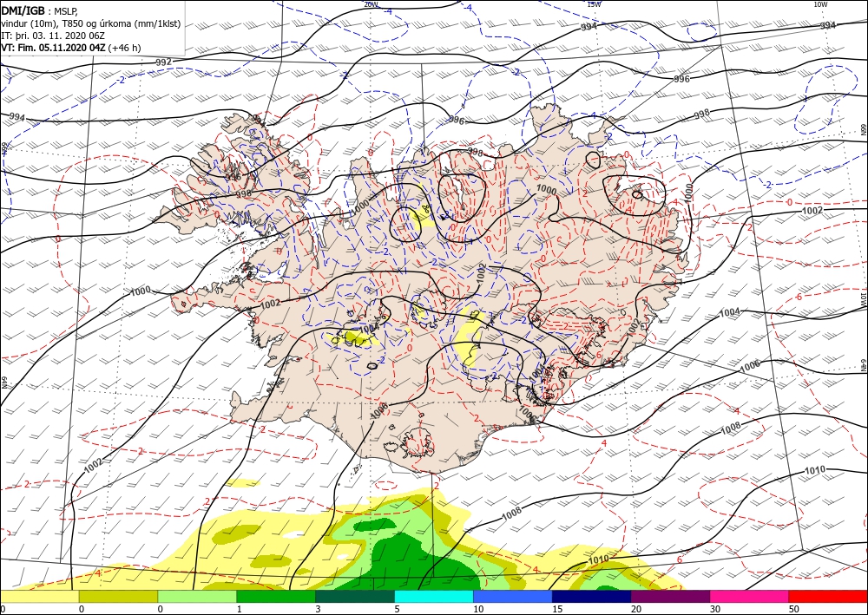Click the legend value label 3
This screenshot has width=868, height=615.
pyautogui.click(x=318, y=609)
